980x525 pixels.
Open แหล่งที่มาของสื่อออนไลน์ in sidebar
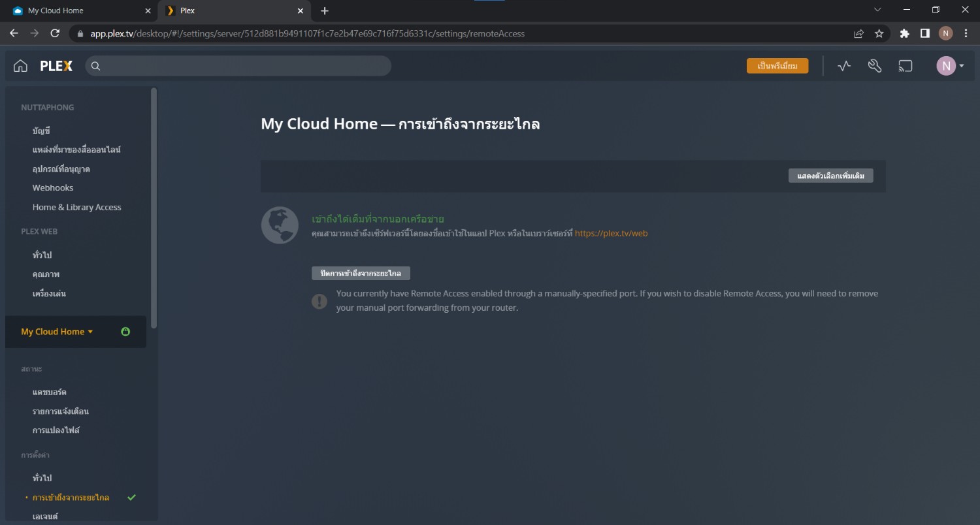pos(76,150)
